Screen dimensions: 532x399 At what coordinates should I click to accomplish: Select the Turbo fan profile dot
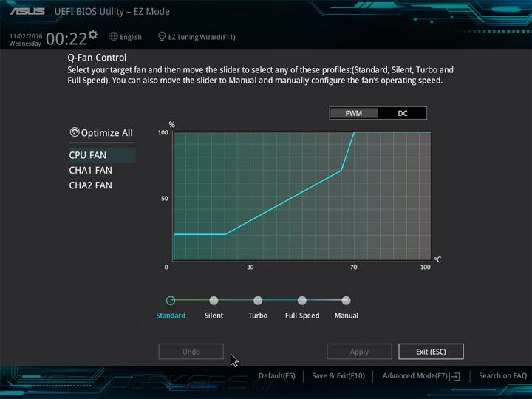tap(258, 300)
